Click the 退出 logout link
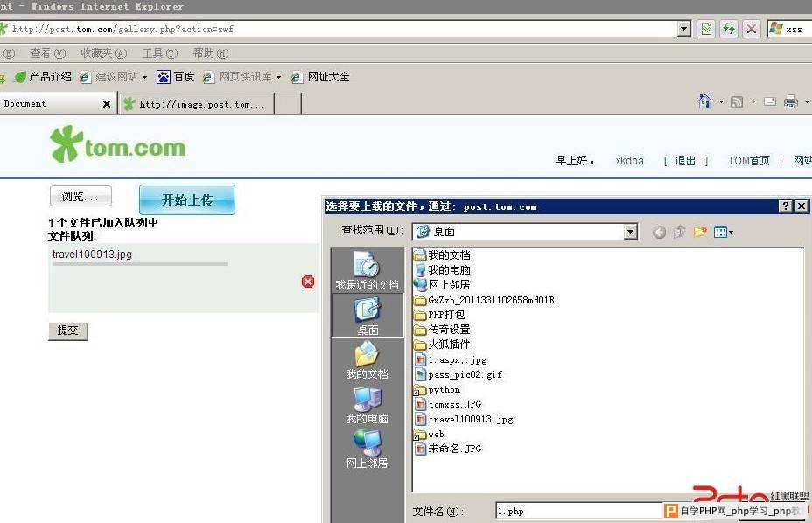 pyautogui.click(x=684, y=161)
